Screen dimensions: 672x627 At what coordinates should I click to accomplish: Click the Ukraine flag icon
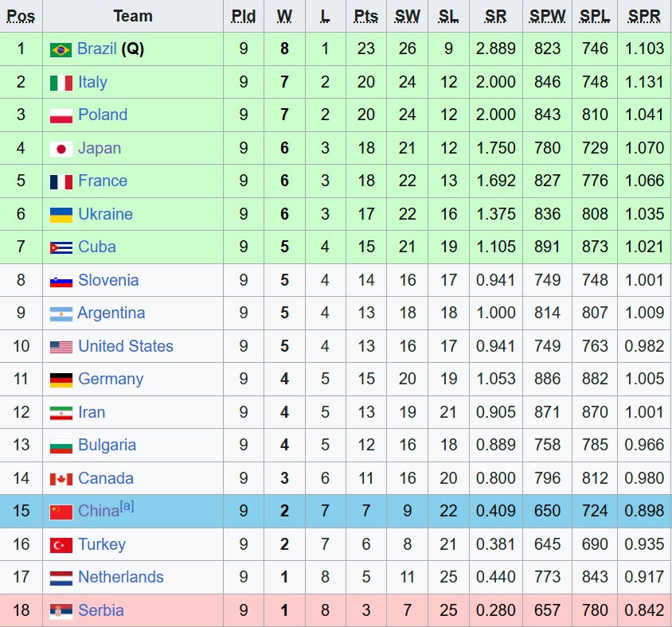pos(61,215)
